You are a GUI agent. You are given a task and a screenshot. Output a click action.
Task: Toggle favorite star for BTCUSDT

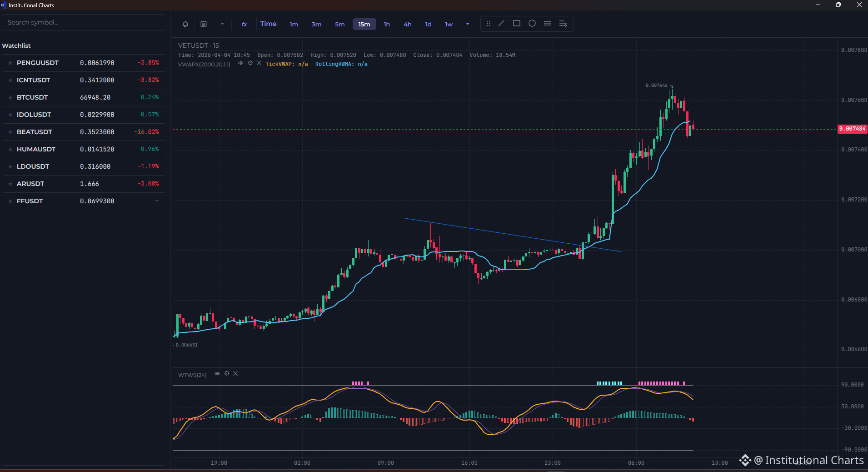tap(10, 97)
